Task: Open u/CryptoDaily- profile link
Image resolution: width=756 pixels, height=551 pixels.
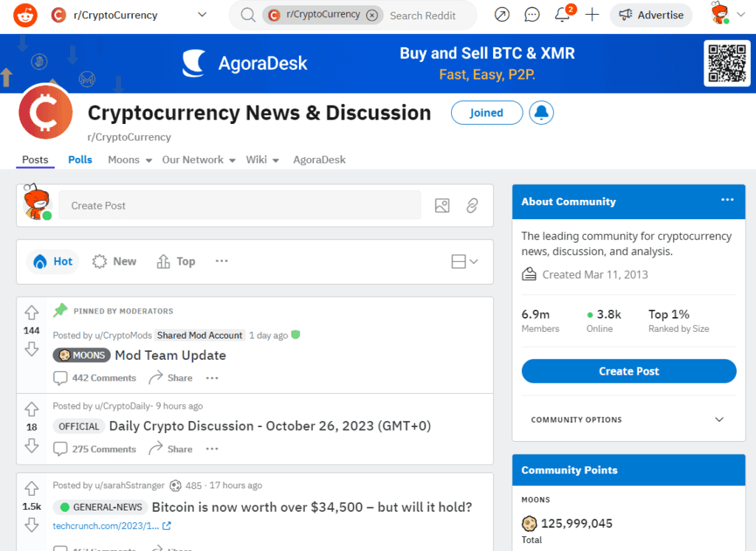Action: (x=124, y=406)
